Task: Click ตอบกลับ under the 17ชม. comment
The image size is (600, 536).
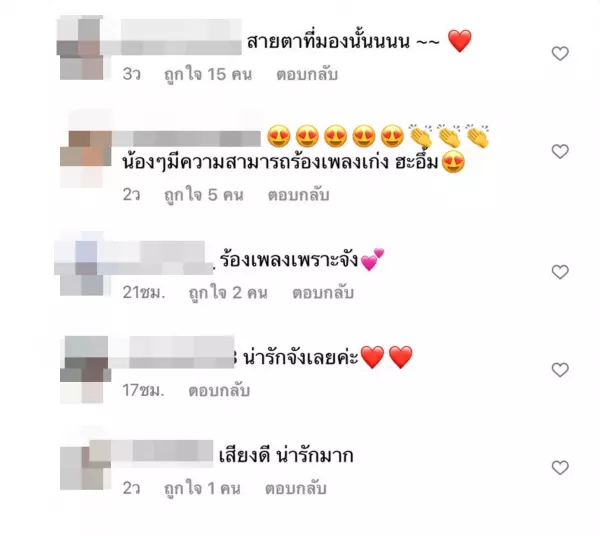Action: [219, 391]
